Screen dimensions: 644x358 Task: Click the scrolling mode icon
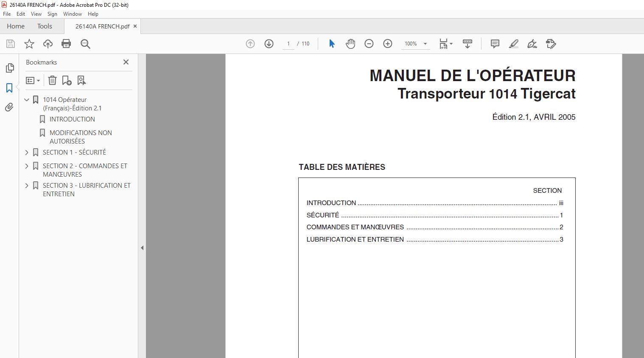[468, 44]
